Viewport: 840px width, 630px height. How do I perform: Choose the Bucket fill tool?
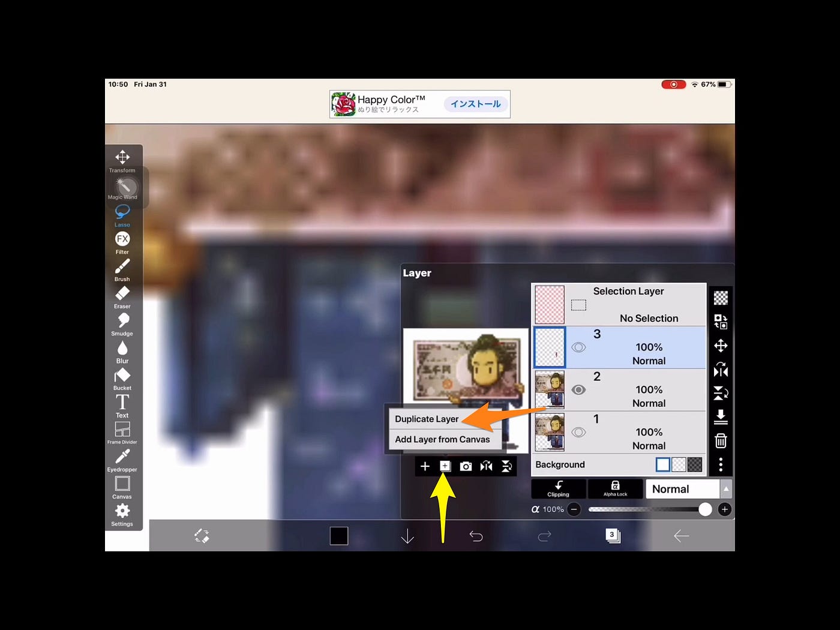point(122,379)
